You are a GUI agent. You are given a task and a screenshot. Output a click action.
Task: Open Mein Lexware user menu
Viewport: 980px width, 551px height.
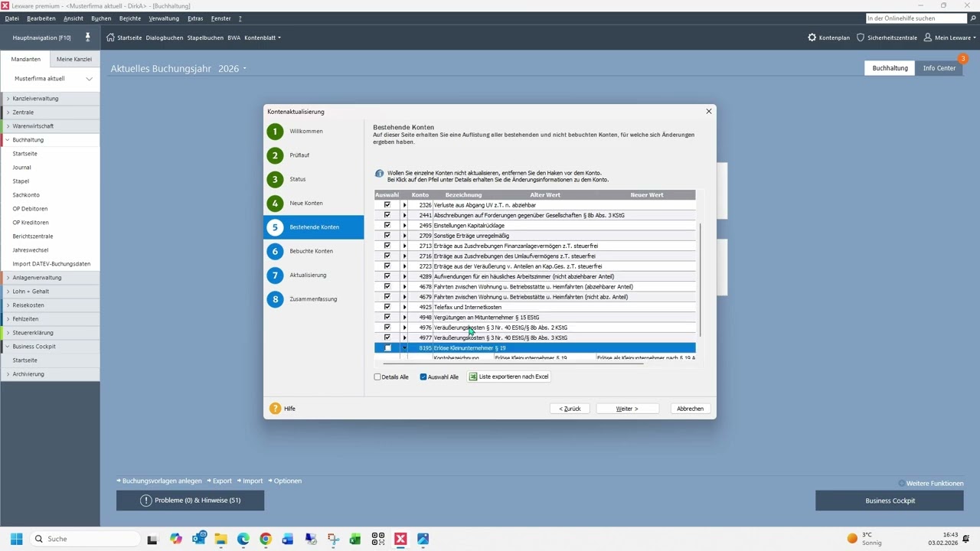(x=949, y=37)
